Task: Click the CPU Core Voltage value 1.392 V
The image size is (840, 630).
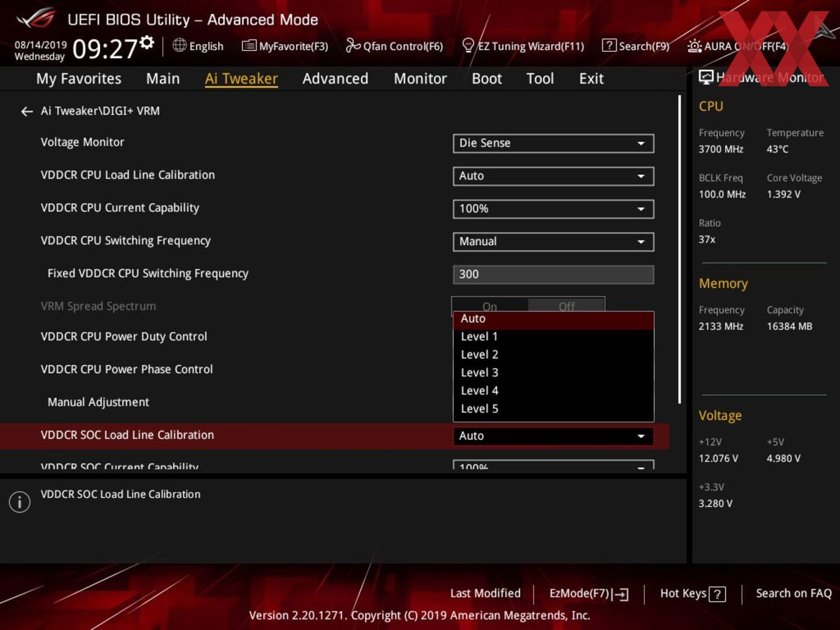Action: 784,194
